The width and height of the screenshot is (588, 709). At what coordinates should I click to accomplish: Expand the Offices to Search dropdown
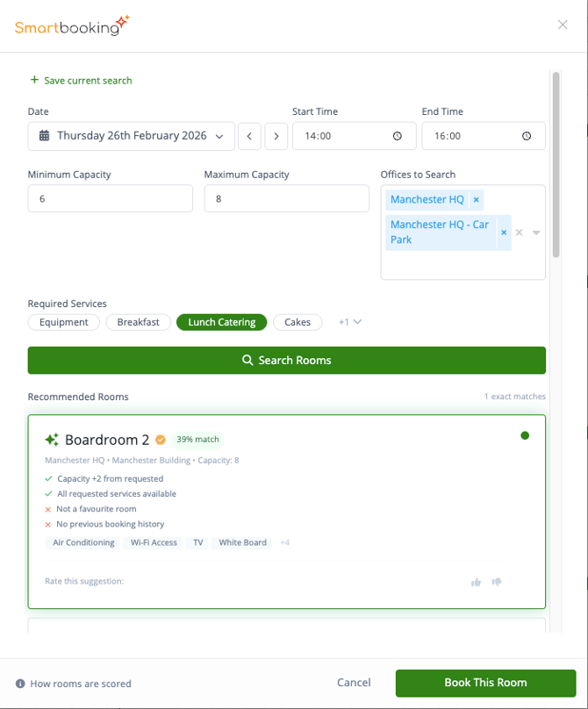pyautogui.click(x=536, y=233)
